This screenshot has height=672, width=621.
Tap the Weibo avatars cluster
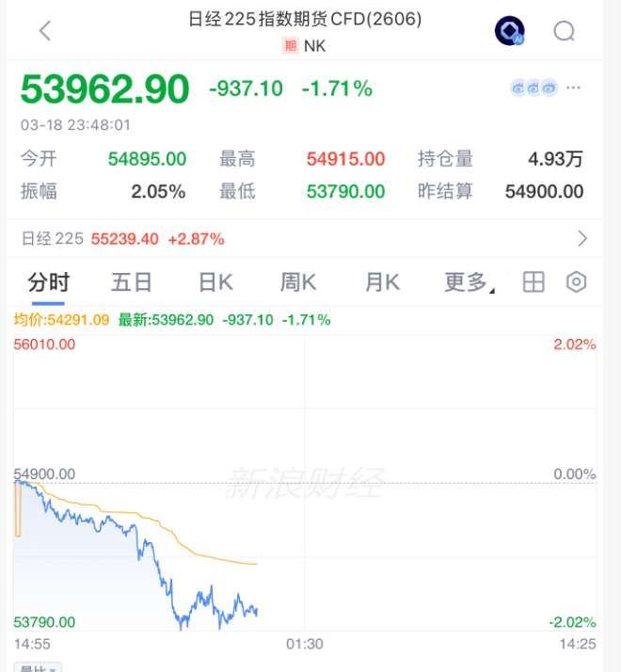click(533, 88)
